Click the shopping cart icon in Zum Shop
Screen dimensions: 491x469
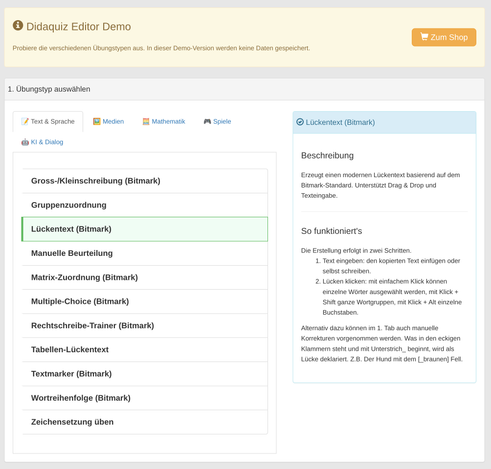(x=424, y=37)
